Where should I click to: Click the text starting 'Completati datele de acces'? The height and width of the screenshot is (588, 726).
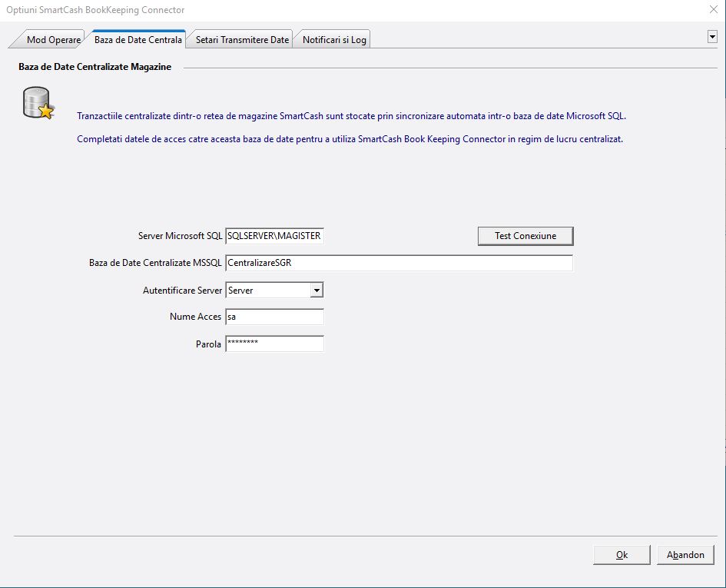coord(350,139)
